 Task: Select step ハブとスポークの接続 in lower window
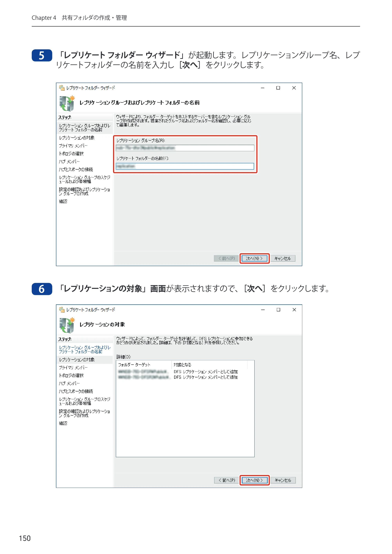point(76,391)
